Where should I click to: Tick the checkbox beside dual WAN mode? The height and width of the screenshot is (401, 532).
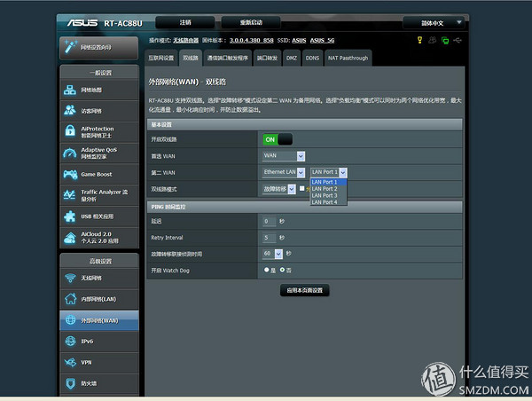tap(301, 188)
